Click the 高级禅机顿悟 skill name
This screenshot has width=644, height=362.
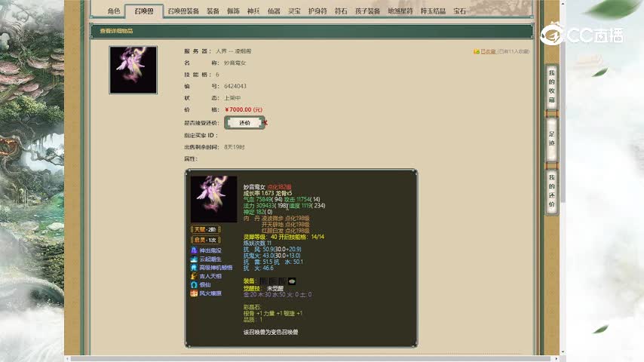(x=216, y=268)
